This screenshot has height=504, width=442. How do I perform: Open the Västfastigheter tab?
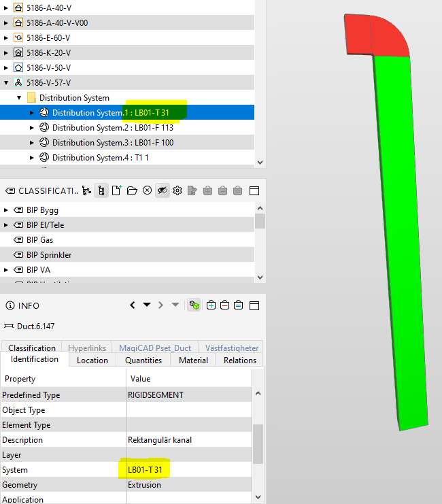tap(231, 348)
